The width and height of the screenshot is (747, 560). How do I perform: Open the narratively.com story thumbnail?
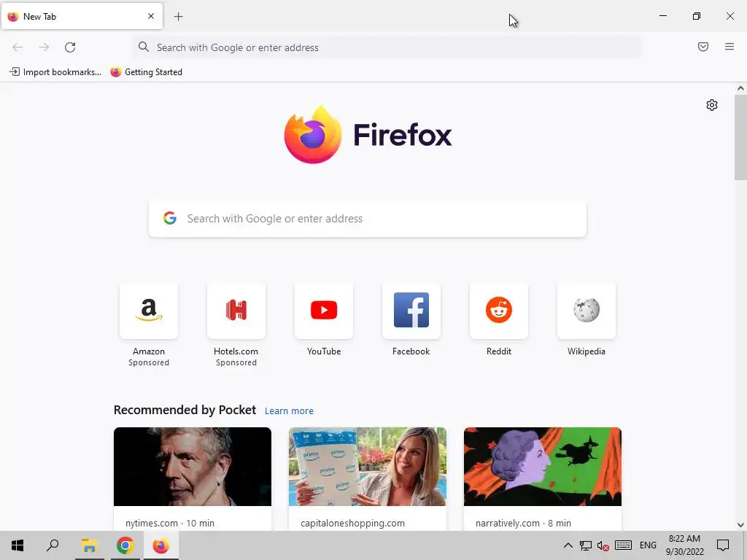pos(543,467)
